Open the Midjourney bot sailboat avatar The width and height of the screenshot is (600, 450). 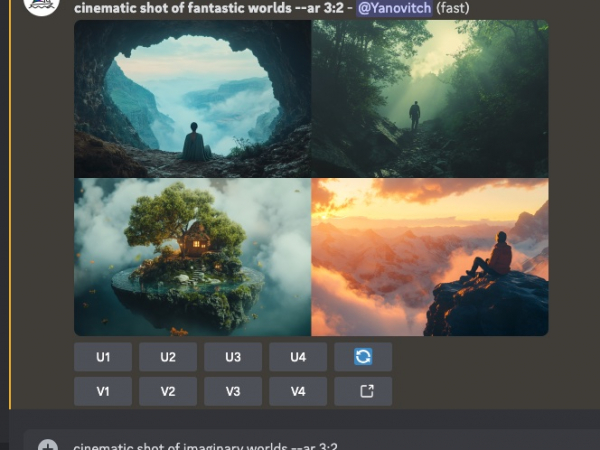41,5
